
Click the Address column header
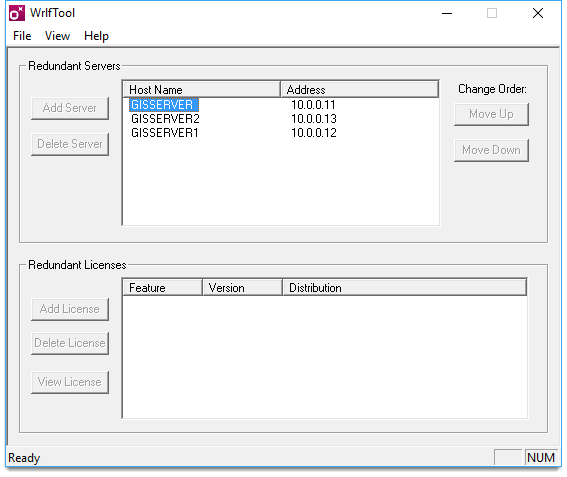(359, 89)
